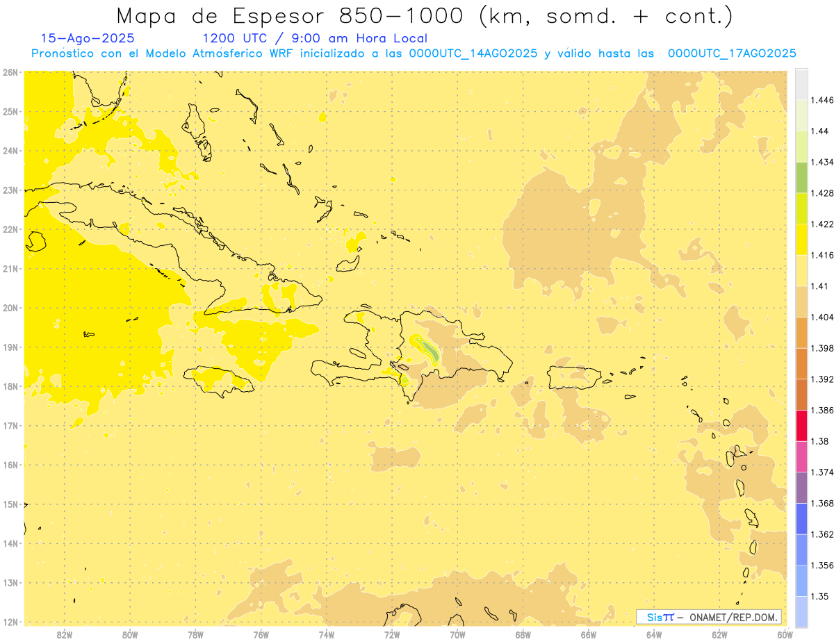The height and width of the screenshot is (644, 834).
Task: Pick the purple legend swatch between 1.368 and 1.374
Action: pos(801,488)
